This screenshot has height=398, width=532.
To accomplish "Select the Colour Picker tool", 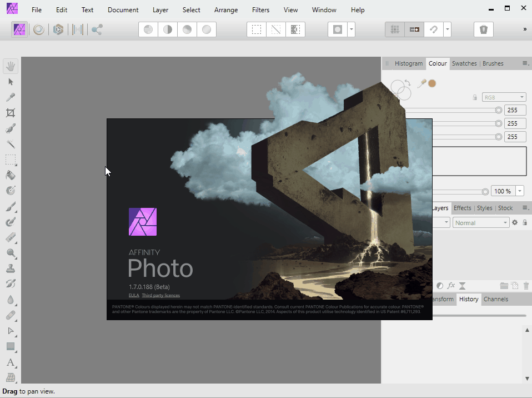I will [x=11, y=97].
